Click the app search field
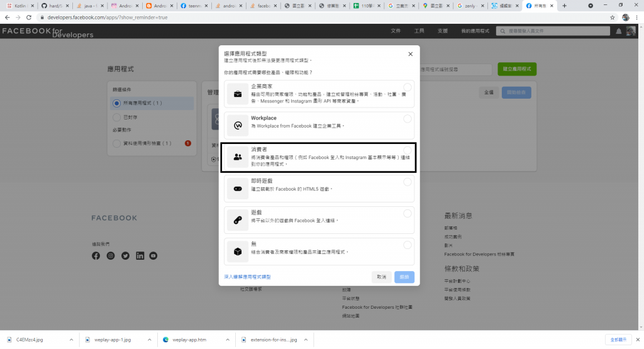The height and width of the screenshot is (349, 644). pyautogui.click(x=455, y=69)
